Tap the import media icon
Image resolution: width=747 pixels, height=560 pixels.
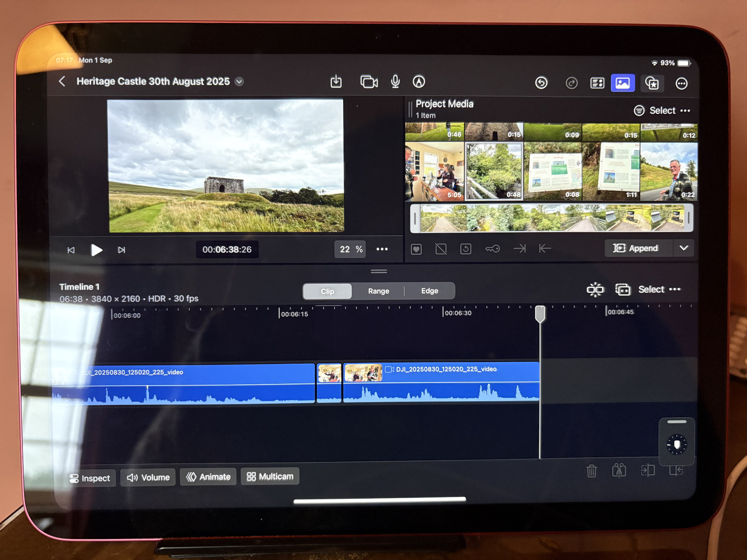pyautogui.click(x=336, y=82)
